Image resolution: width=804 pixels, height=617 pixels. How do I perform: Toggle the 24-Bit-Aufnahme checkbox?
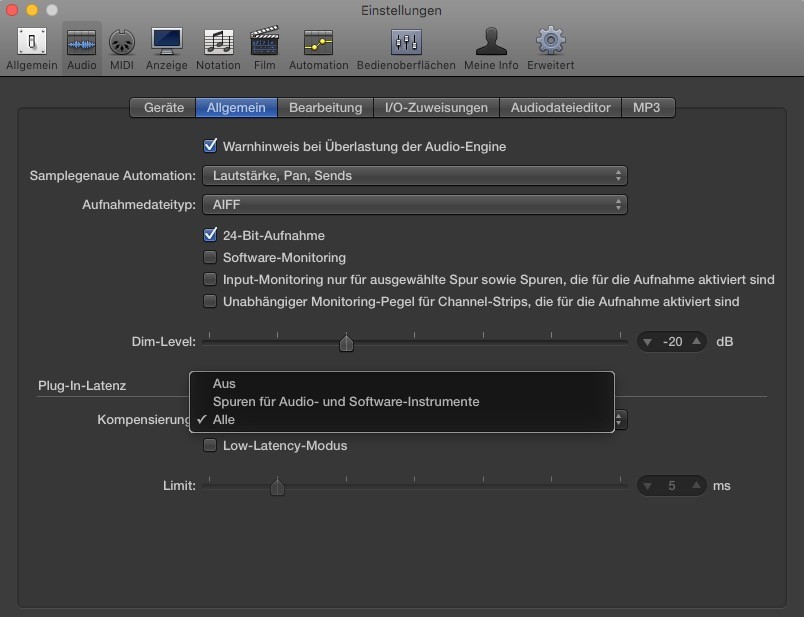click(210, 235)
